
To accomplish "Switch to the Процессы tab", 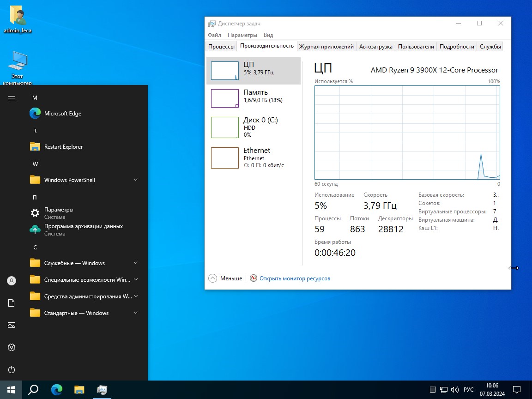I will (x=221, y=46).
